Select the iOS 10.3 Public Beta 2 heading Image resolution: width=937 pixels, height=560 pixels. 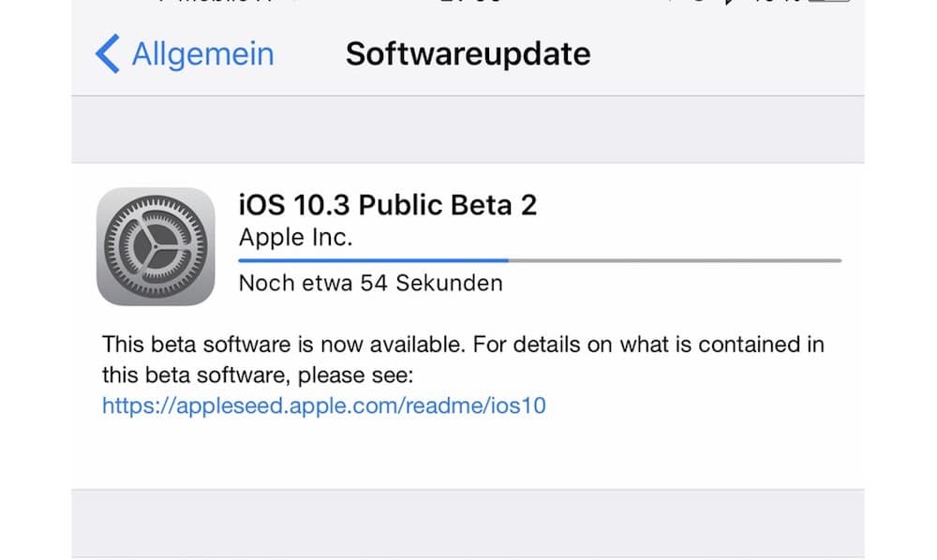tap(387, 205)
